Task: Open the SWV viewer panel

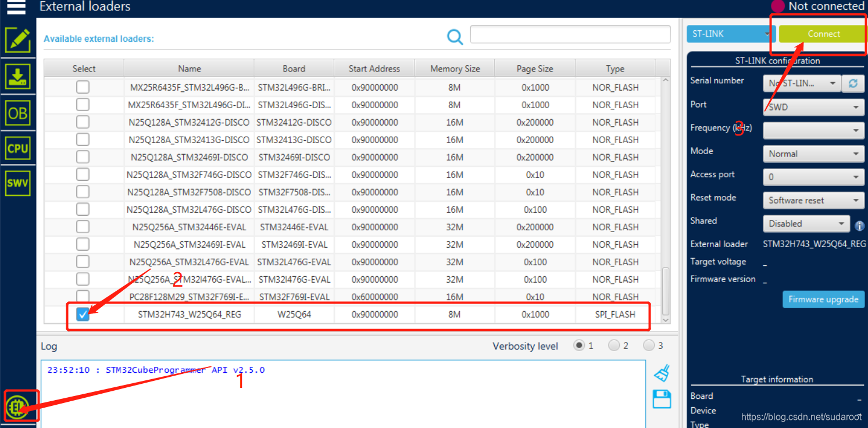Action: [x=17, y=183]
